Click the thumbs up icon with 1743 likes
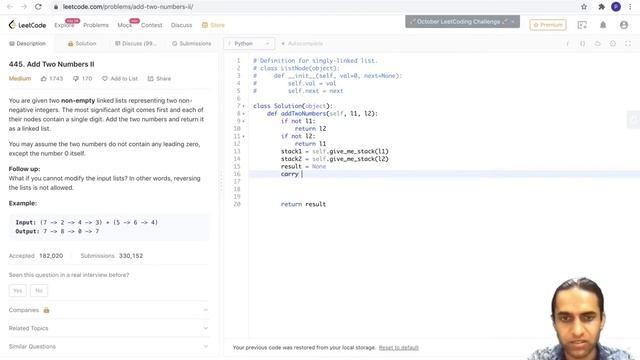Screen dimensions: 640x360 point(44,78)
